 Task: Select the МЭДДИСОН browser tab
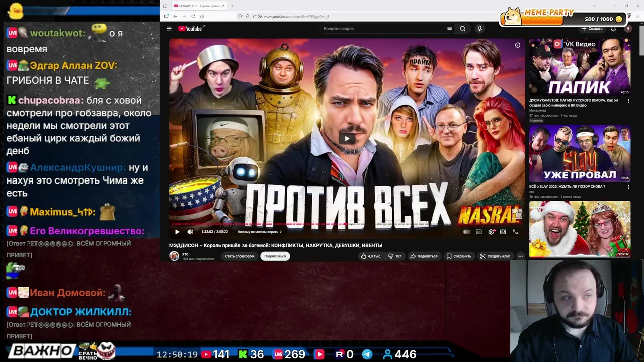pos(199,6)
